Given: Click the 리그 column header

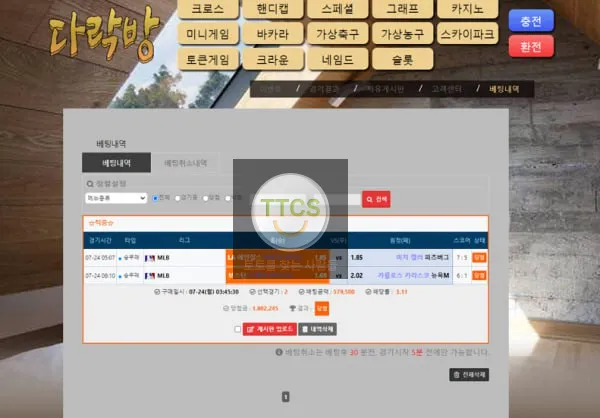Looking at the screenshot, I should [184, 240].
